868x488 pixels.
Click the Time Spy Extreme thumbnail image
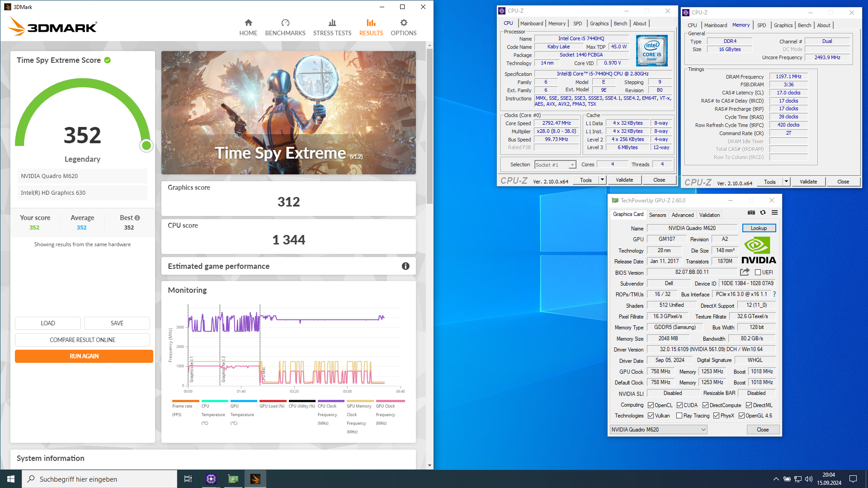(x=288, y=113)
